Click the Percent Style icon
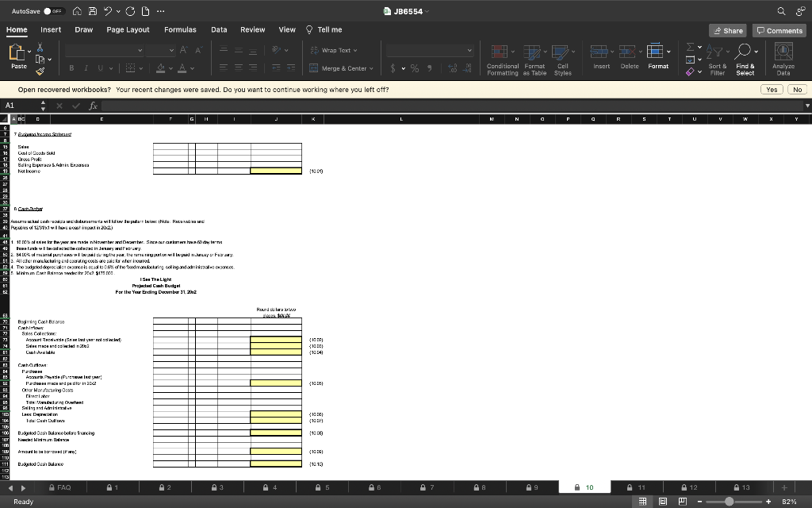 414,68
